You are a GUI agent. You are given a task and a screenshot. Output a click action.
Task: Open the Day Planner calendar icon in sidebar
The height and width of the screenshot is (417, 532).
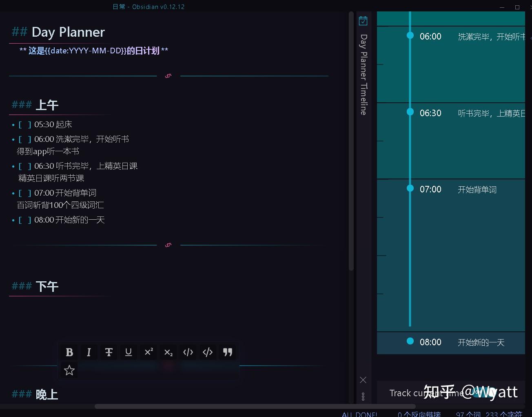(363, 20)
